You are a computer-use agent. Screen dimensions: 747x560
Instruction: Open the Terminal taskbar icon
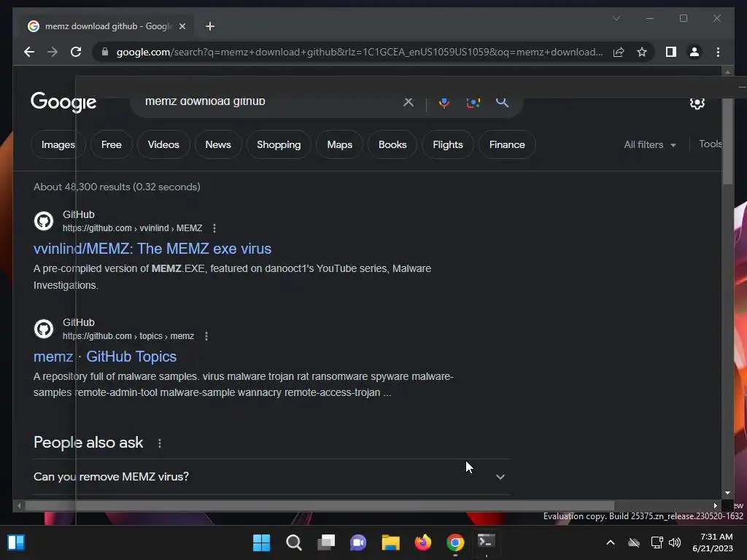point(487,542)
